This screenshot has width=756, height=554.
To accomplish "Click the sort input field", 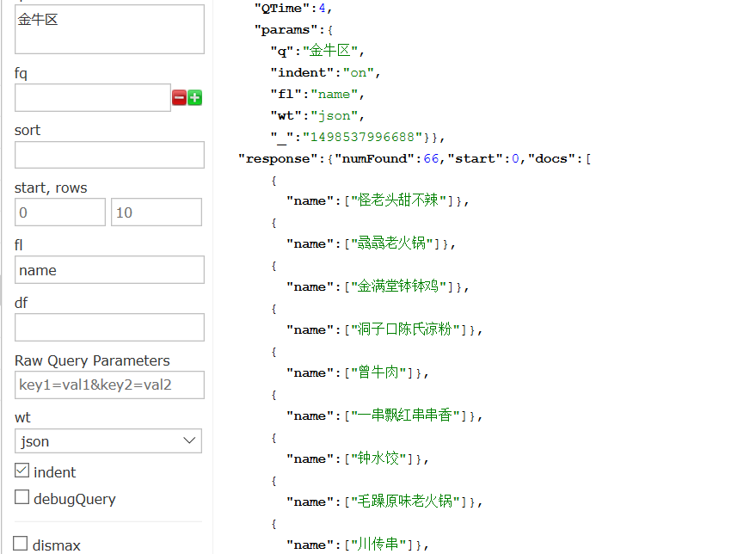I will pyautogui.click(x=109, y=155).
